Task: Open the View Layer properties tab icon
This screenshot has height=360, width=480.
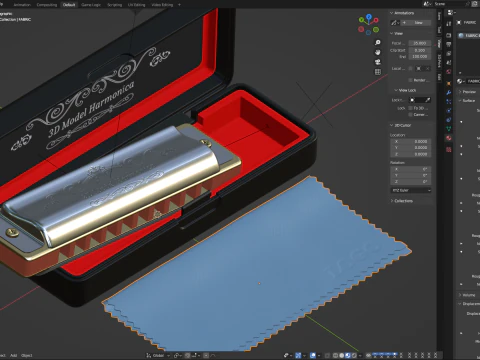Action: 449,53
